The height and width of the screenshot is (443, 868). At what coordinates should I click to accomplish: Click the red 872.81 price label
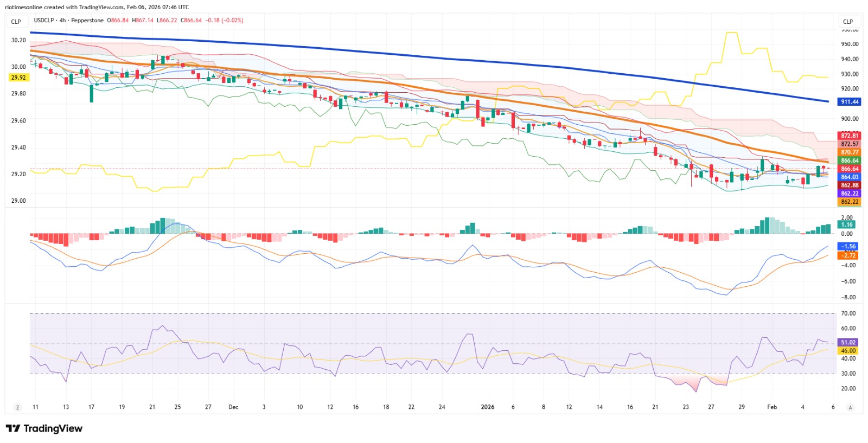pyautogui.click(x=850, y=136)
